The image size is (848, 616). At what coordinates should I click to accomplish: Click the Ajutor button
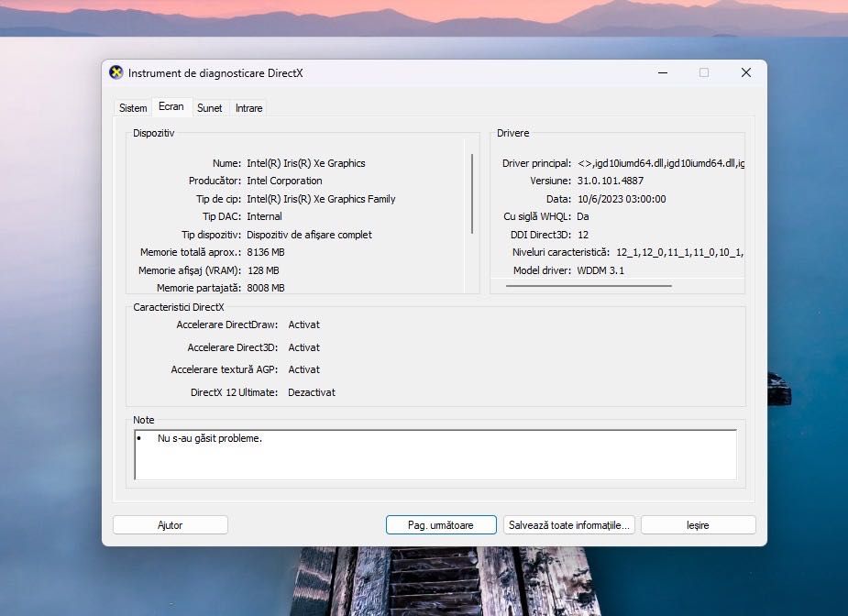point(171,525)
